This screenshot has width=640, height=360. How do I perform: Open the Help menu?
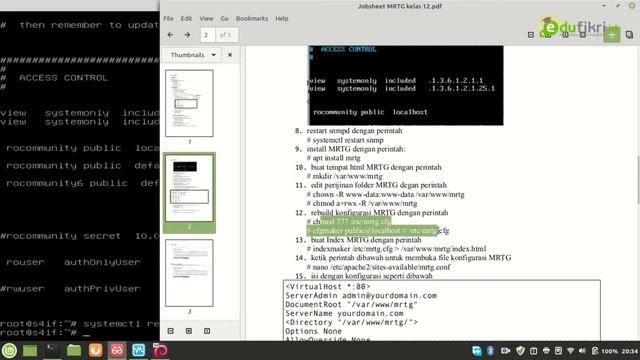282,18
